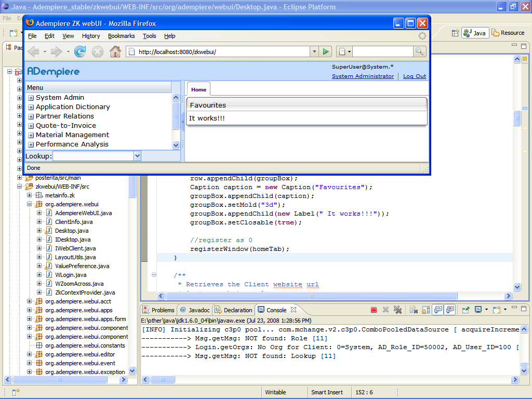The image size is (532, 399).
Task: Select AdempiereWebUI.java in the tree
Action: pyautogui.click(x=84, y=213)
